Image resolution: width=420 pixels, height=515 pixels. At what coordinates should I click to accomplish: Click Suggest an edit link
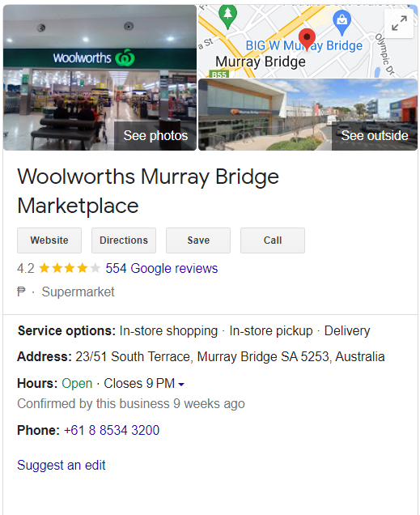62,465
